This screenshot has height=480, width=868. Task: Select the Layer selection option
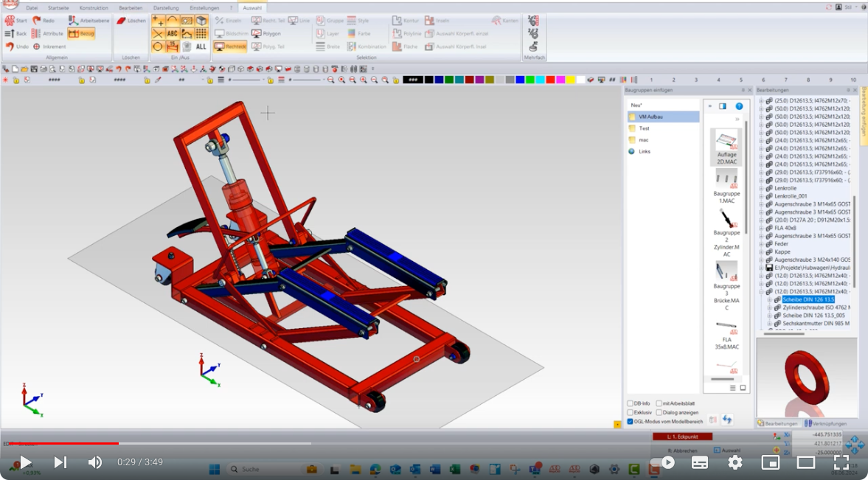click(x=327, y=34)
